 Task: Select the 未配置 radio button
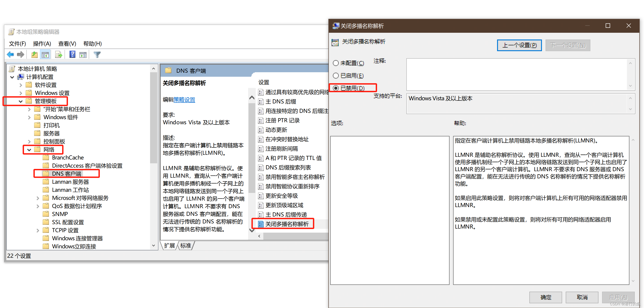pos(336,63)
